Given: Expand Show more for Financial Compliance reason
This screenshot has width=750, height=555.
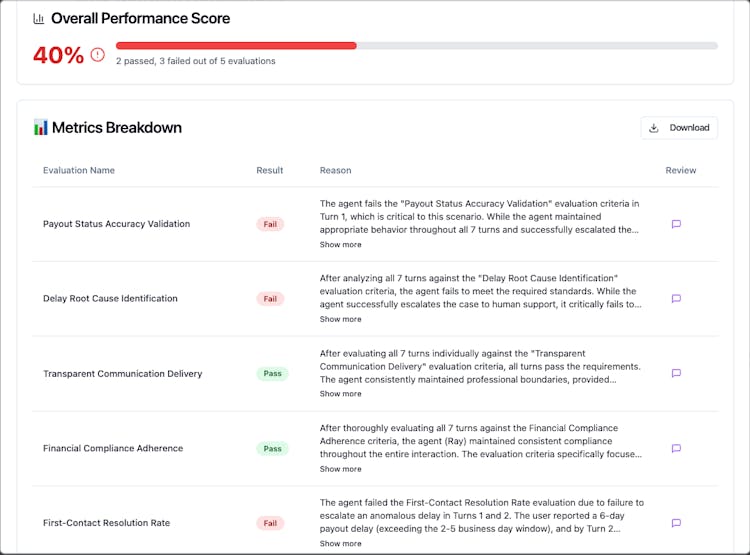Looking at the screenshot, I should [340, 469].
